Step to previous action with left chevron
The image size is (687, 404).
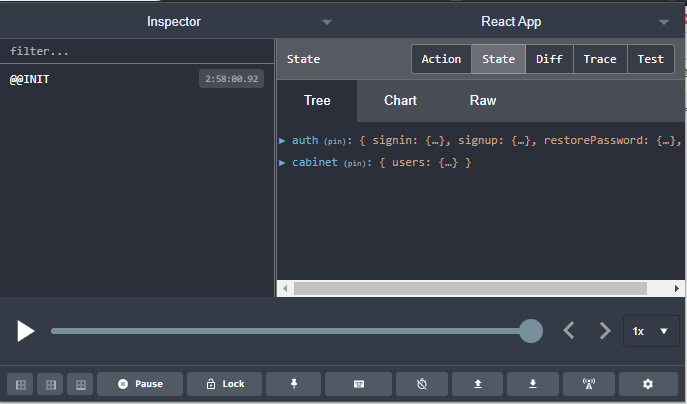[x=569, y=331]
